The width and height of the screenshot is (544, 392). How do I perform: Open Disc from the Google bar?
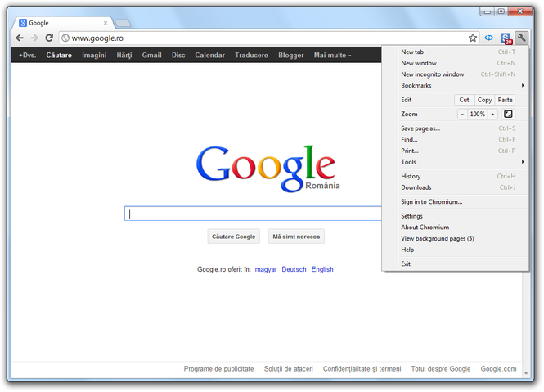(x=178, y=55)
